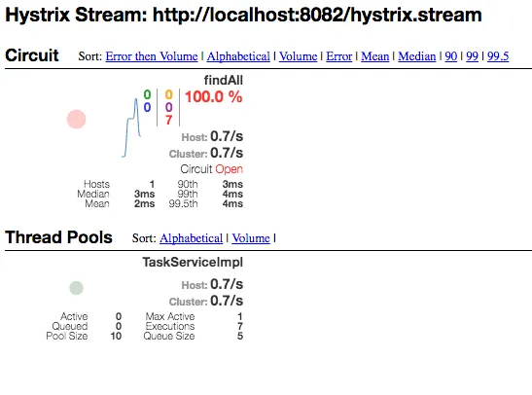Viewport: 532px width, 395px height.
Task: Click the 100.0 % error percentage
Action: point(213,97)
